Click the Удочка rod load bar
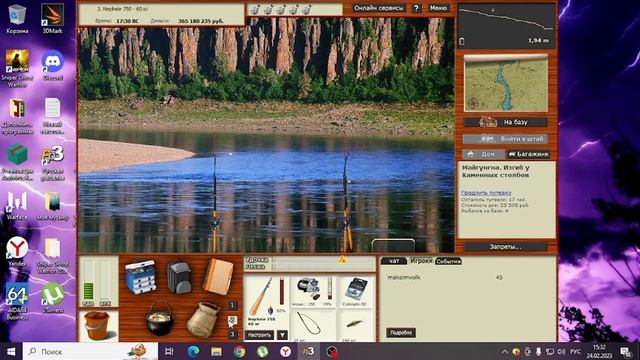Viewport: 640px width, 360px height. click(x=310, y=260)
